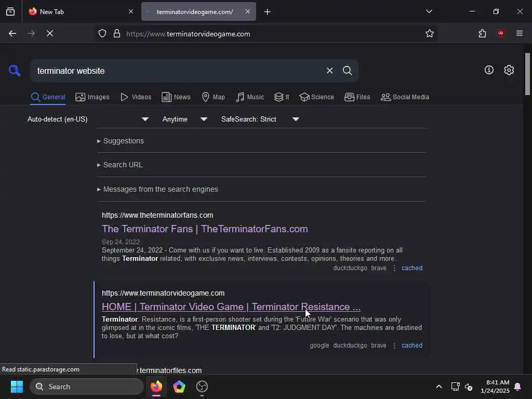Submit search with the magnifier button
This screenshot has height=399, width=532.
(x=347, y=71)
